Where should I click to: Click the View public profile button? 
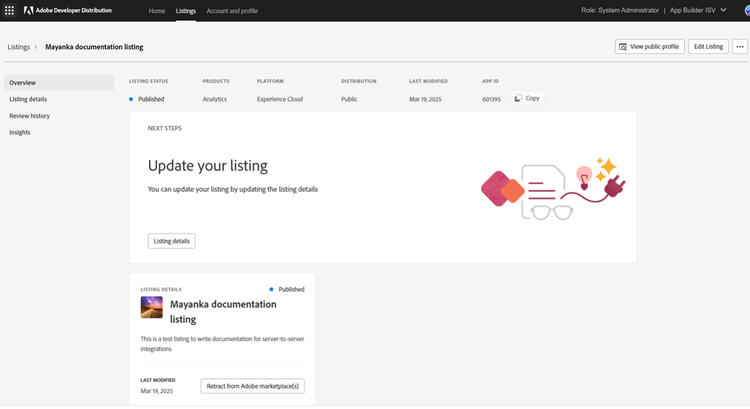(650, 46)
